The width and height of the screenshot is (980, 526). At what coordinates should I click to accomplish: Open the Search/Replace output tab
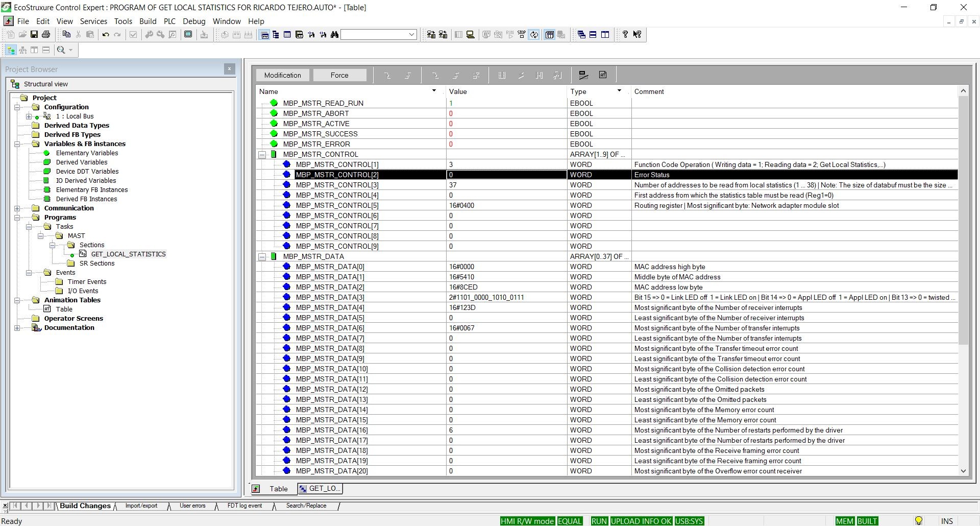[x=306, y=506]
